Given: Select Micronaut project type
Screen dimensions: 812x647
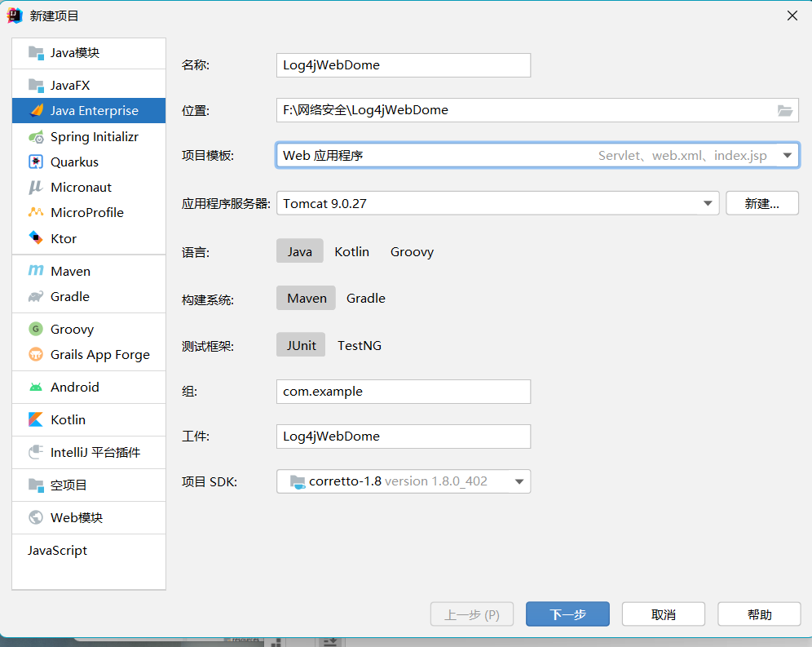Looking at the screenshot, I should click(x=89, y=187).
